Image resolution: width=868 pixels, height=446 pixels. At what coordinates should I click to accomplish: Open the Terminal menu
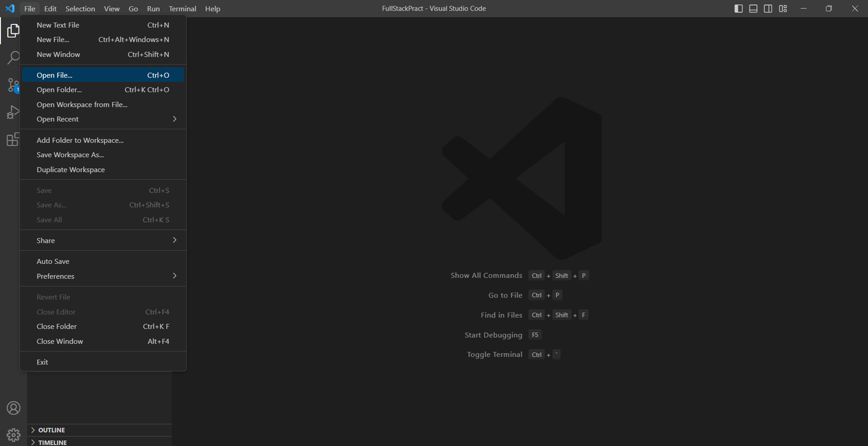[182, 9]
